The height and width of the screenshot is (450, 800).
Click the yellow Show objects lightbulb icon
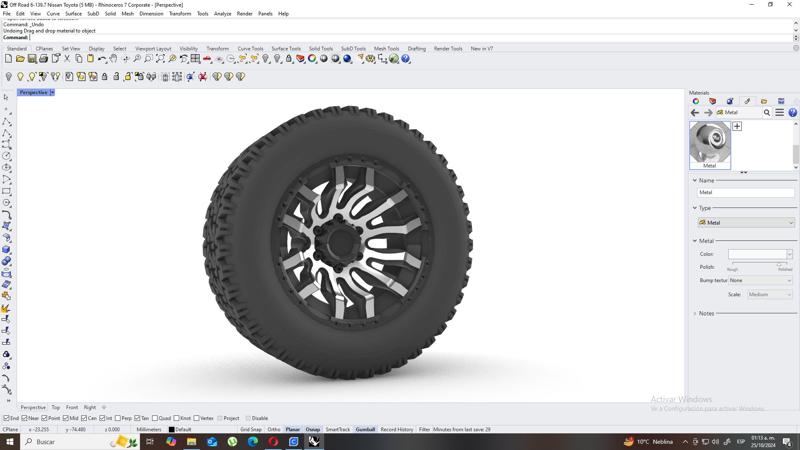(20, 77)
